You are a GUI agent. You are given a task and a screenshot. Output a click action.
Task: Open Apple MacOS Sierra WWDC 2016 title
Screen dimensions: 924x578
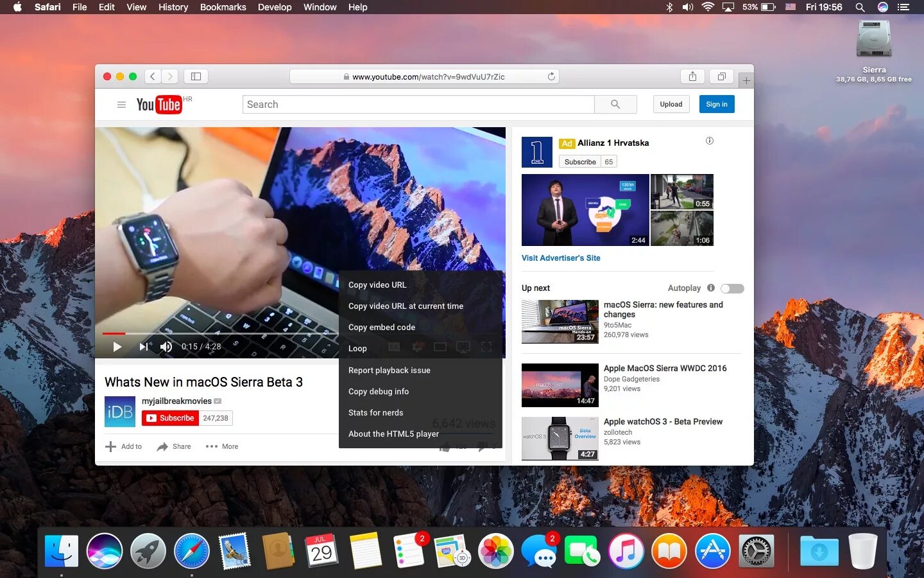665,368
